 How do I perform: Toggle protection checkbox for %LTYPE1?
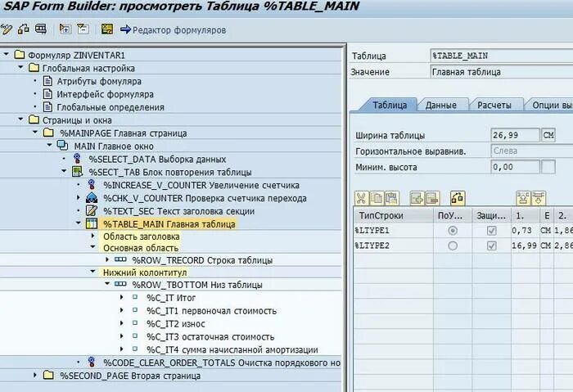tap(491, 231)
